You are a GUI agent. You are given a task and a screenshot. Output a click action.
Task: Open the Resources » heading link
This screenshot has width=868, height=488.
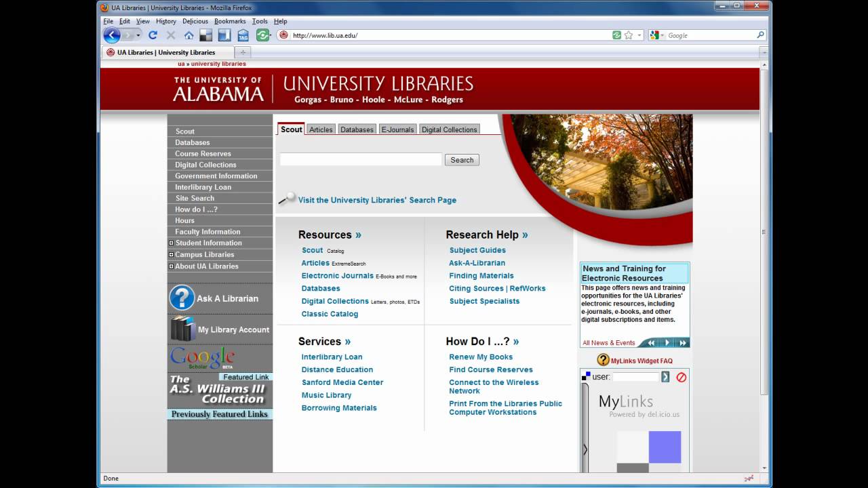point(330,235)
